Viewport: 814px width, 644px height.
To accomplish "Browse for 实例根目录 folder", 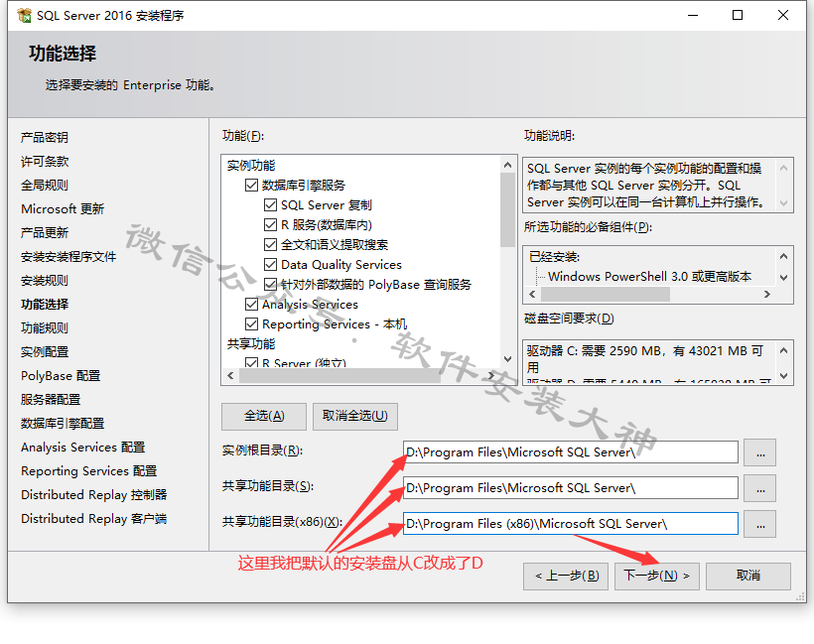I will (760, 452).
